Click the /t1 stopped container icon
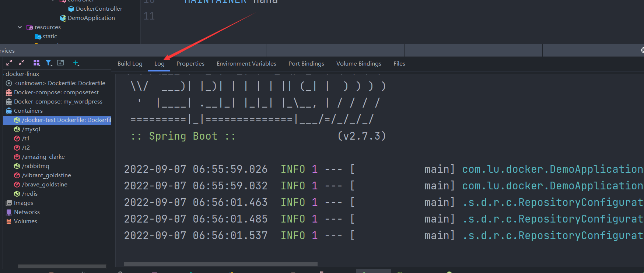 17,139
